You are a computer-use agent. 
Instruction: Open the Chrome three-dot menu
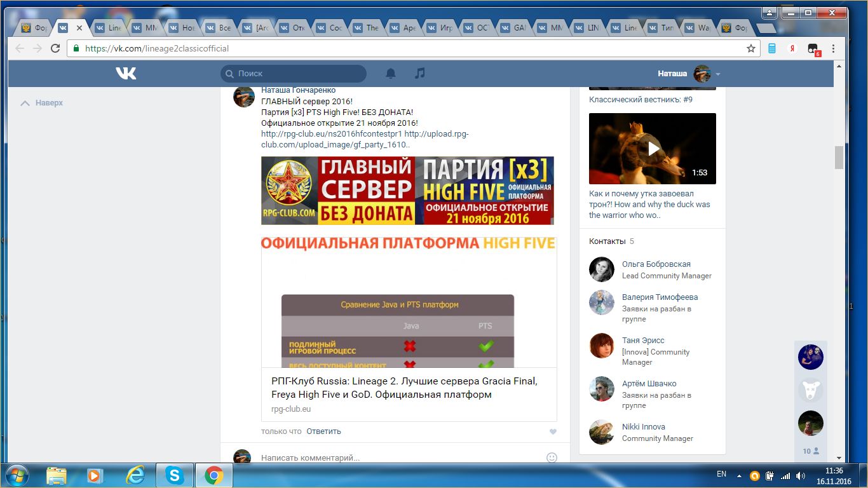coord(832,48)
